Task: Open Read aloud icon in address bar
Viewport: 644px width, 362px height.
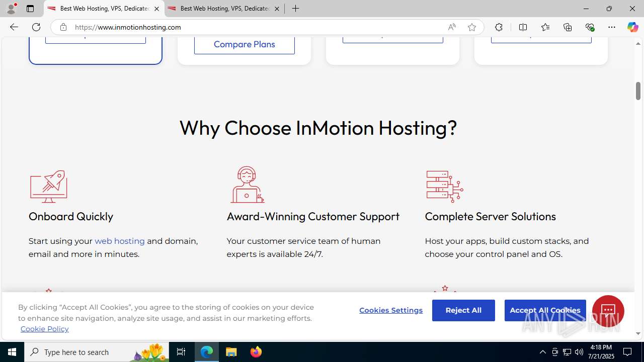Action: [452, 27]
